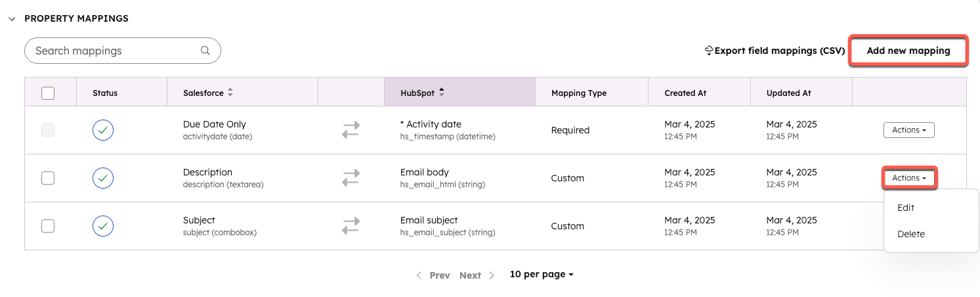Screen dimensions: 980x297
Task: Click the sync arrows icon for Description row
Action: (351, 178)
